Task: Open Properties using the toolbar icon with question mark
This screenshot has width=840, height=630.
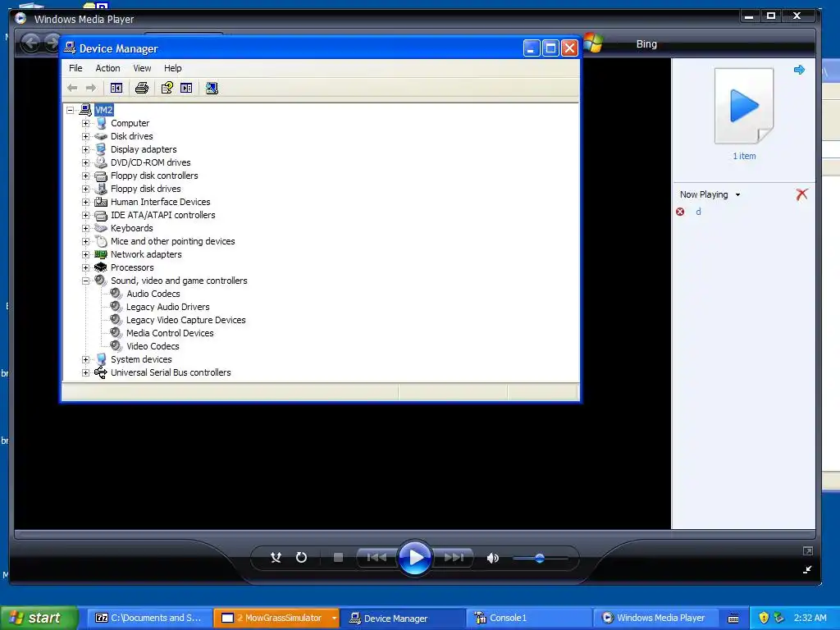Action: (167, 88)
